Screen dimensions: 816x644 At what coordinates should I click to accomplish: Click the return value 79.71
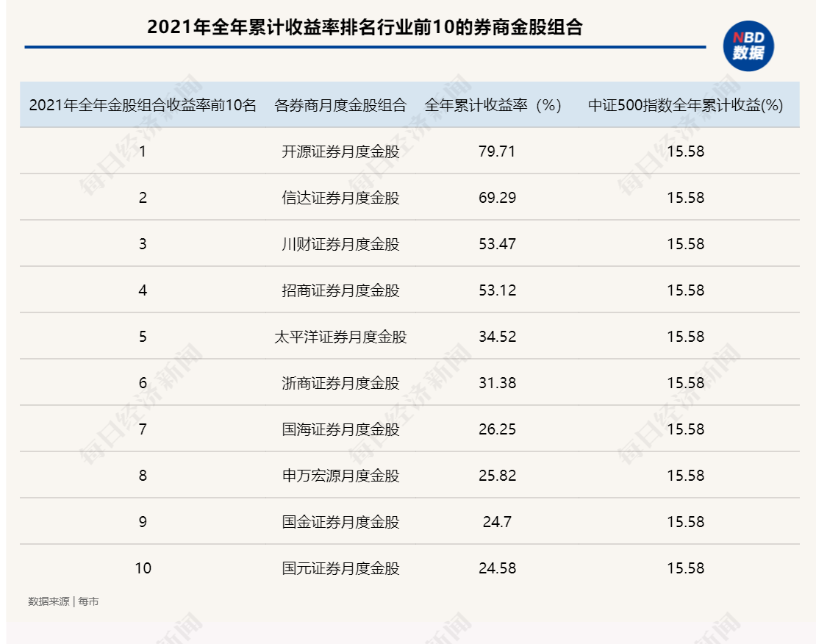pos(497,151)
